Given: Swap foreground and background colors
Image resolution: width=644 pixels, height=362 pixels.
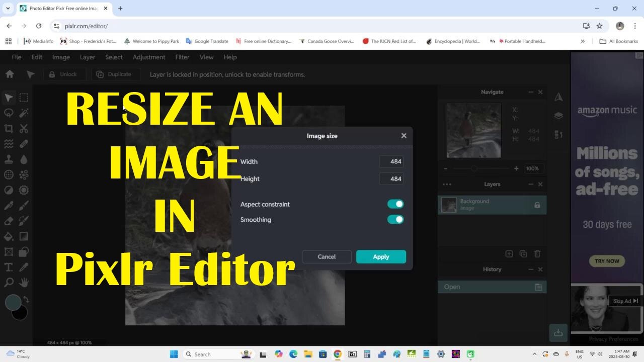Looking at the screenshot, I should click(26, 300).
